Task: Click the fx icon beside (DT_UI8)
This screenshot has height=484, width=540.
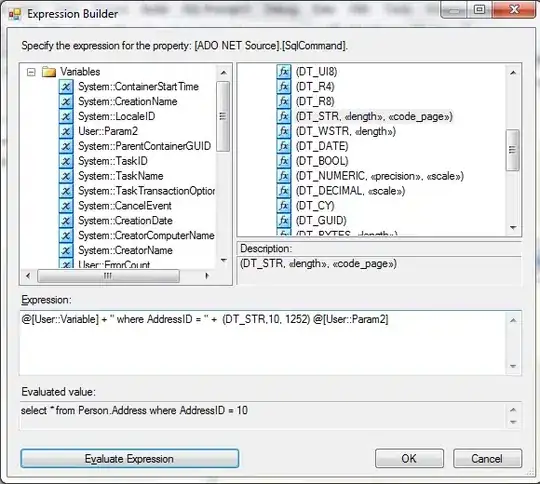Action: pos(284,71)
